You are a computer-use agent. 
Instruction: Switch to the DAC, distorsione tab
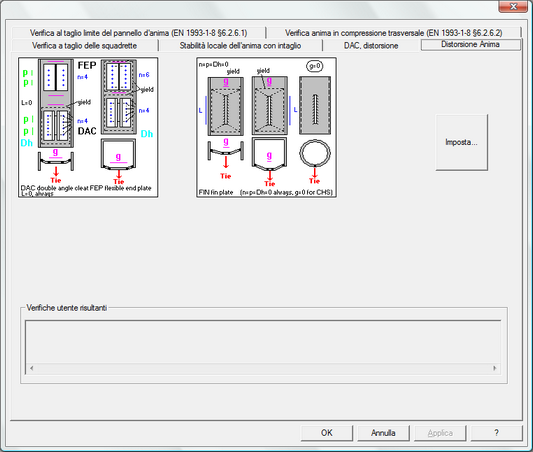pos(371,46)
